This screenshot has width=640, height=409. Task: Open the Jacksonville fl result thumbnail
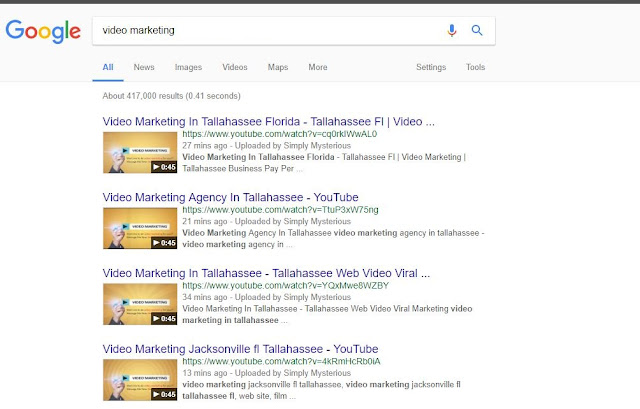140,380
